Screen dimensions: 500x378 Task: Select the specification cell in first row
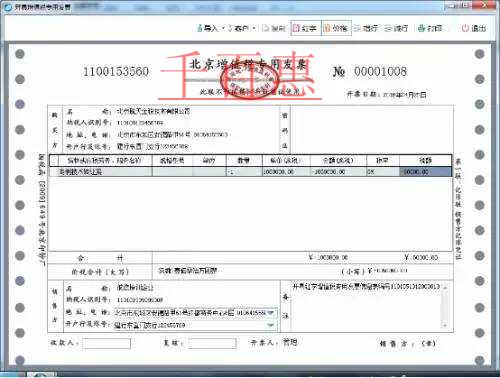tap(172, 172)
